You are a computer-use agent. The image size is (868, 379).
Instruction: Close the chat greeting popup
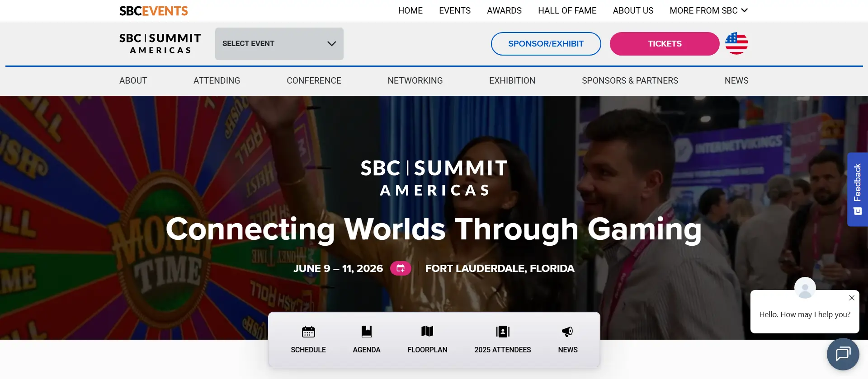(852, 298)
